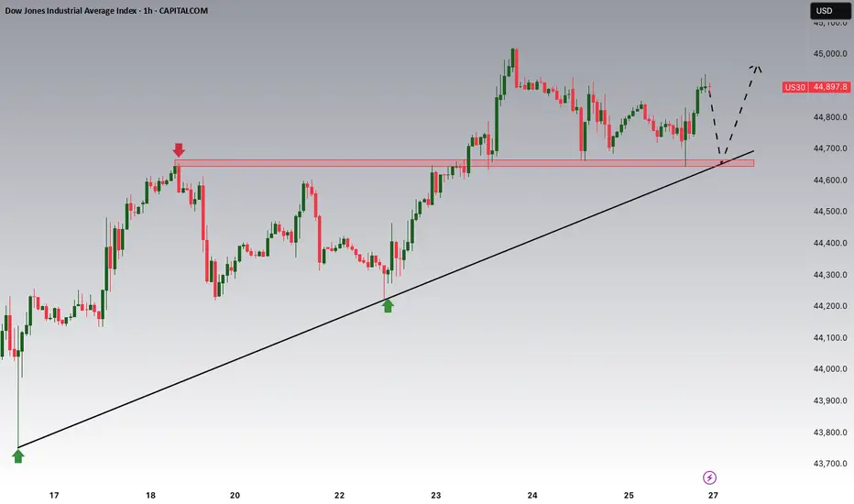Viewport: 854px width, 504px height.
Task: Click date 20 on the time axis
Action: 235,495
